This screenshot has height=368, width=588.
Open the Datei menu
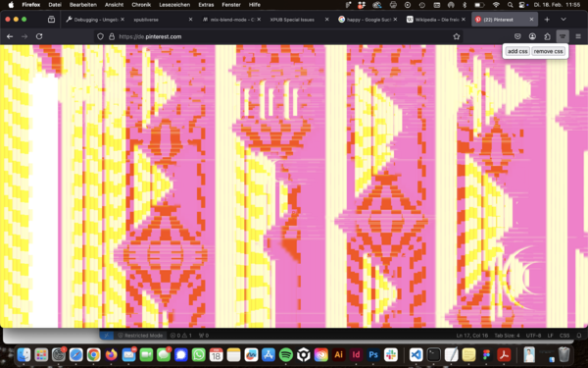(55, 5)
